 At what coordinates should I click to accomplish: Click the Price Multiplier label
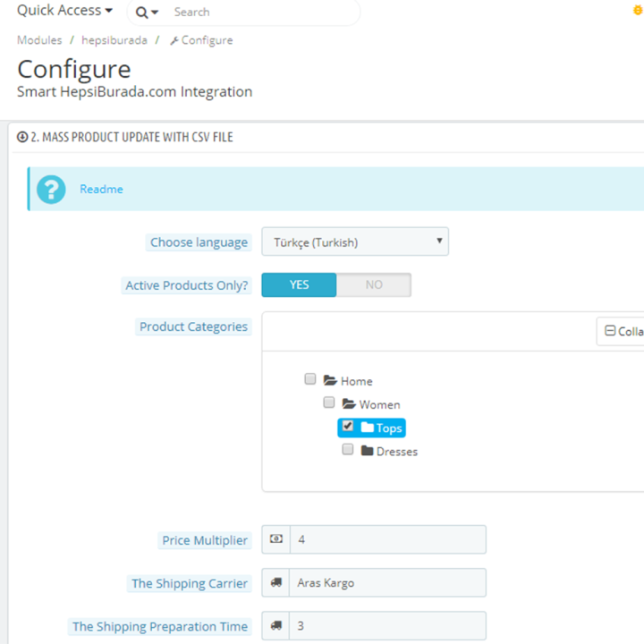click(x=205, y=540)
